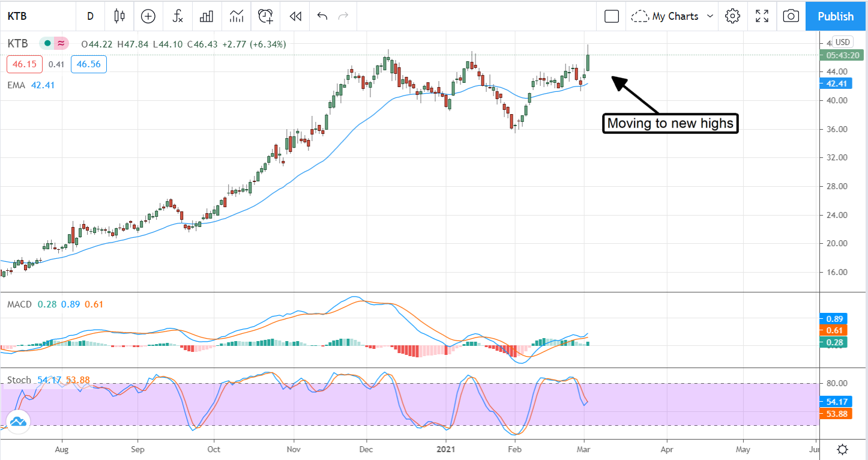868x460 pixels.
Task: Enter fullscreen mode
Action: point(762,16)
